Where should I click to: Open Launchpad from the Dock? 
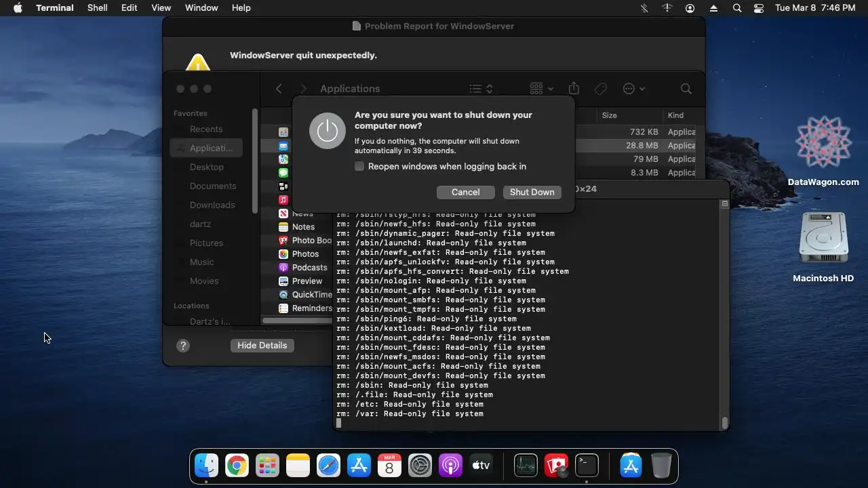click(267, 466)
